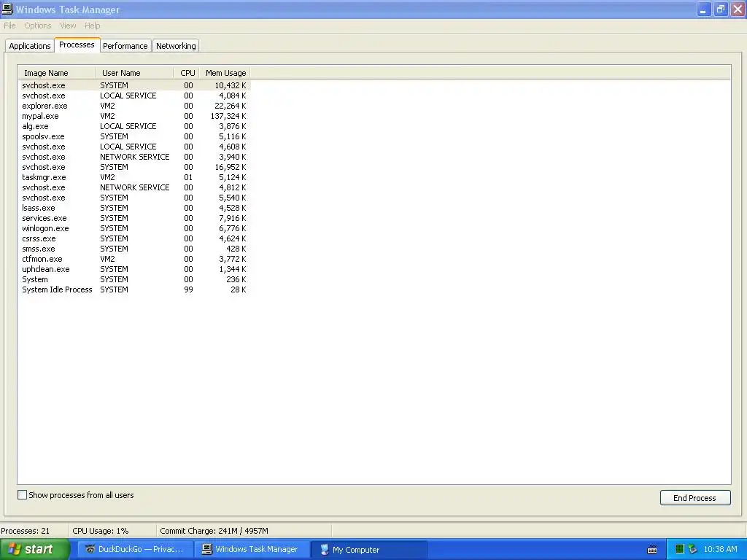The height and width of the screenshot is (560, 747).
Task: Click Processes: 21 in status bar
Action: click(x=26, y=531)
